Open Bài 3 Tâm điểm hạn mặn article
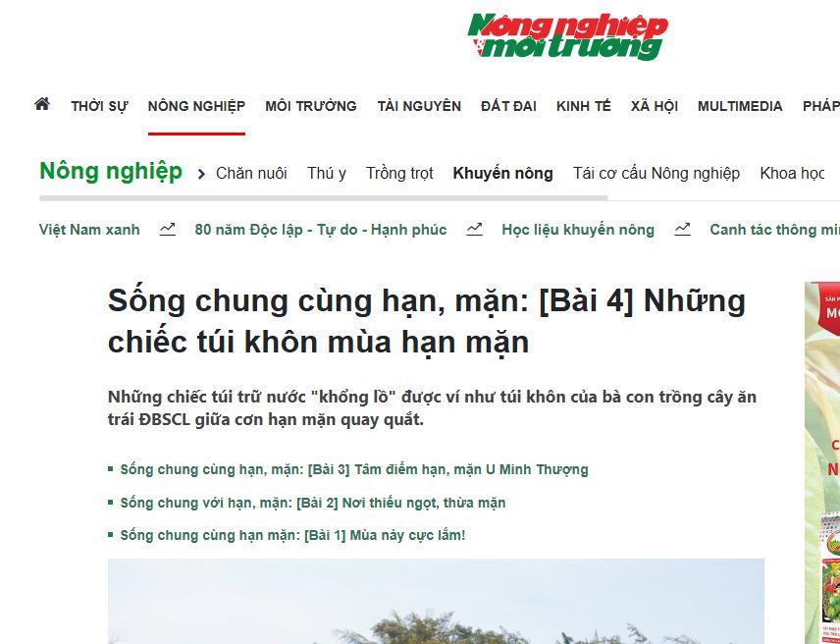The image size is (840, 644). (353, 469)
